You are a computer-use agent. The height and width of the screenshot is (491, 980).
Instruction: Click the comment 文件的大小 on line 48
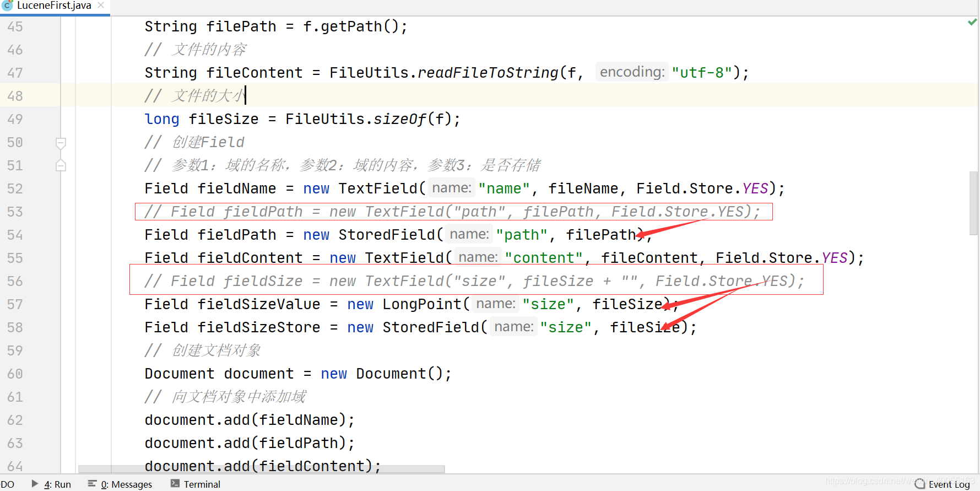195,96
